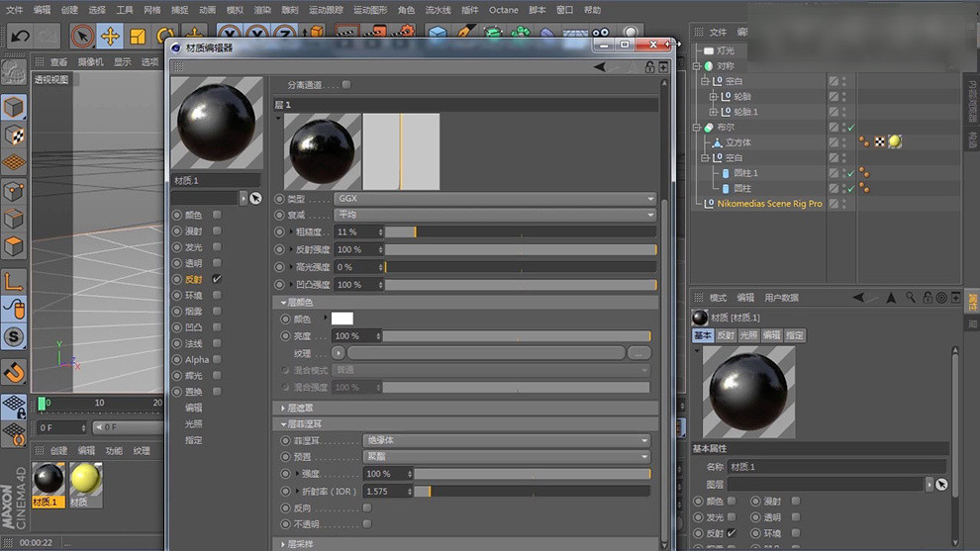980x551 pixels.
Task: Toggle the 反向 checkbox under 层菲涅耳
Action: 367,507
